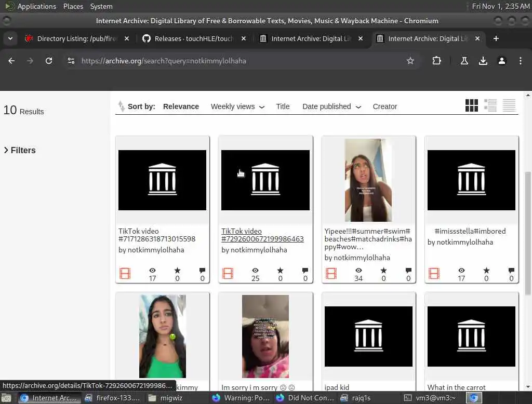Click movie media icon on #imissstella#imbored card
This screenshot has width=532, height=404.
coord(434,274)
